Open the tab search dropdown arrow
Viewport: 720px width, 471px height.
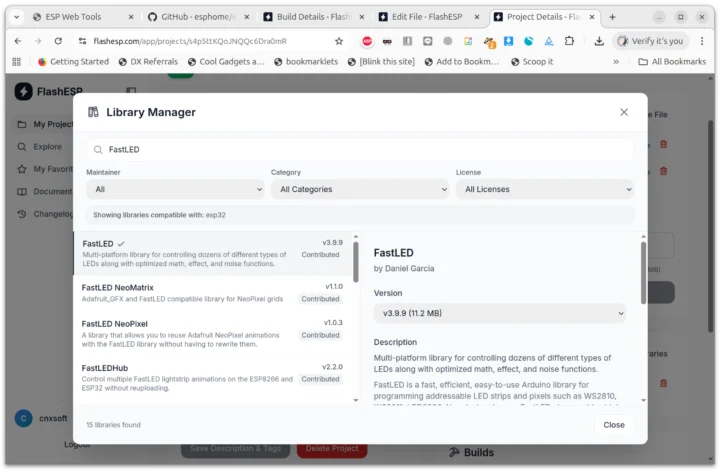[17, 17]
